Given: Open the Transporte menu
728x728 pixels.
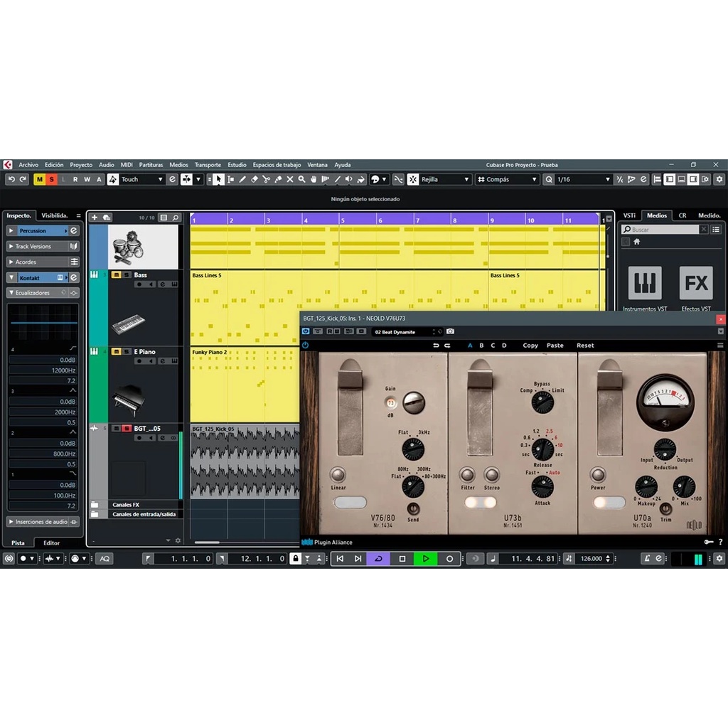Looking at the screenshot, I should pos(208,165).
